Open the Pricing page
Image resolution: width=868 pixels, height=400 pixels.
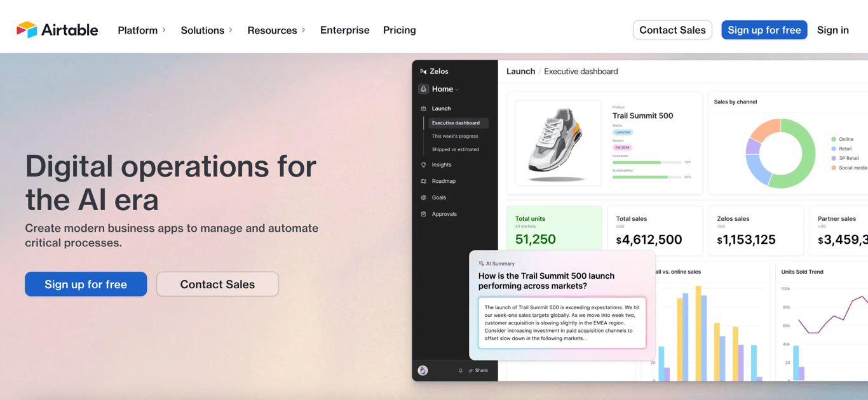[x=399, y=30]
